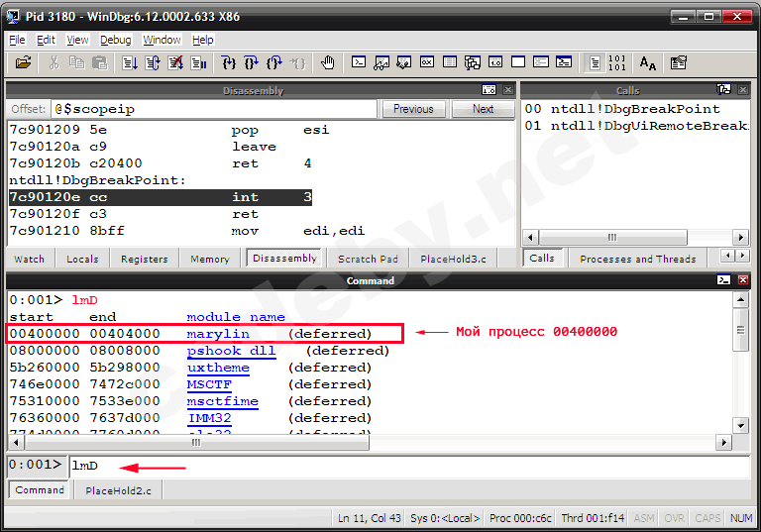Screen dimensions: 761x532
Task: Click the marylin module link
Action: 218,334
